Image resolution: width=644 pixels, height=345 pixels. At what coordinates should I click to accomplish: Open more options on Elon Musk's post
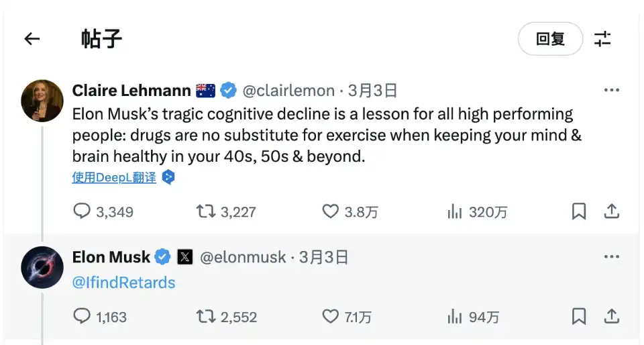tap(611, 256)
